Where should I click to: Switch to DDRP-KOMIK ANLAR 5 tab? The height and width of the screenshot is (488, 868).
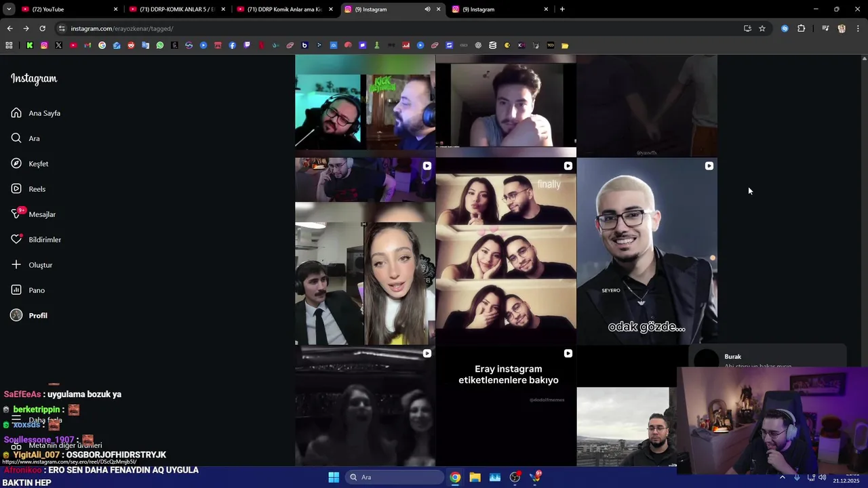176,9
